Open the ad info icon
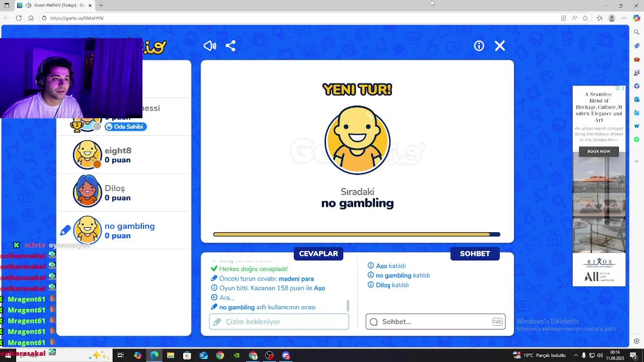 coord(618,88)
